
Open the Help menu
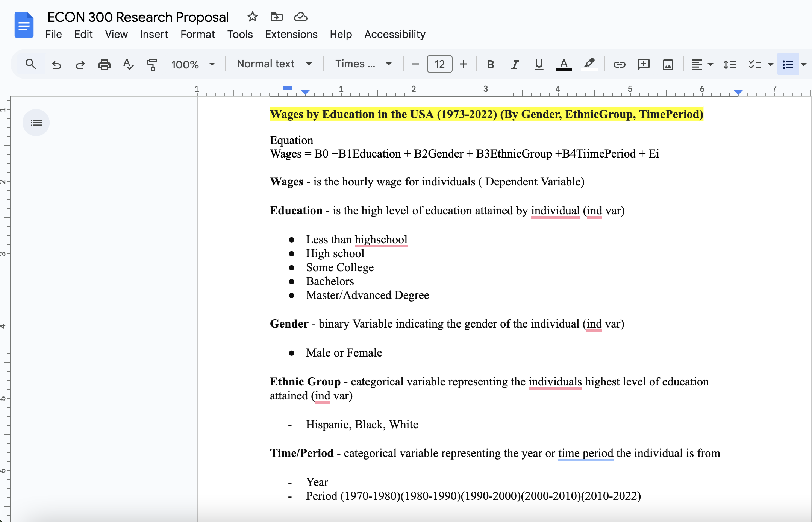(341, 34)
